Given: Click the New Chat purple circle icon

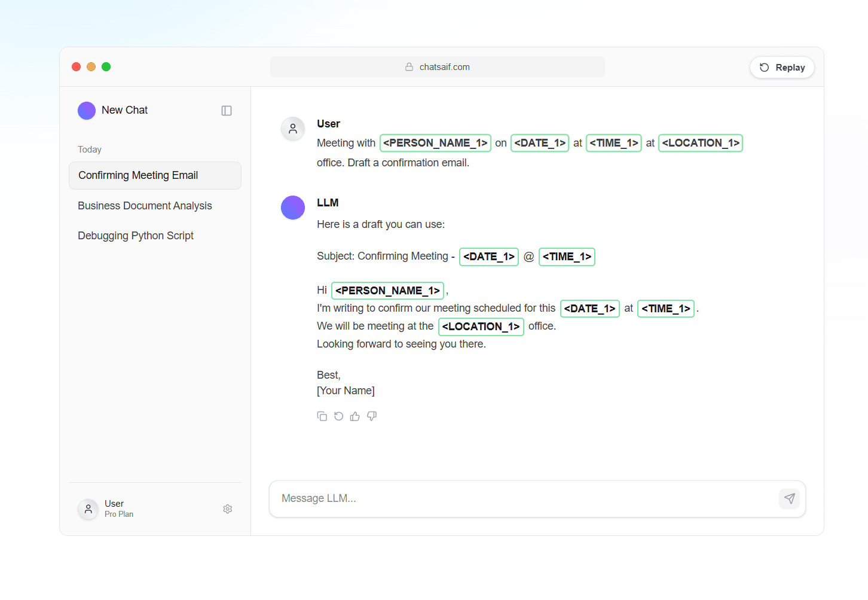Looking at the screenshot, I should coord(86,110).
